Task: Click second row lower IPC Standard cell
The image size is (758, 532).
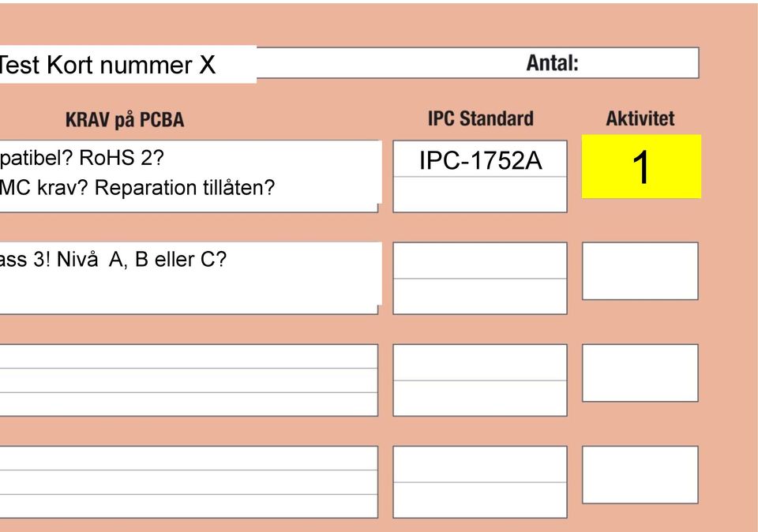Action: point(479,296)
